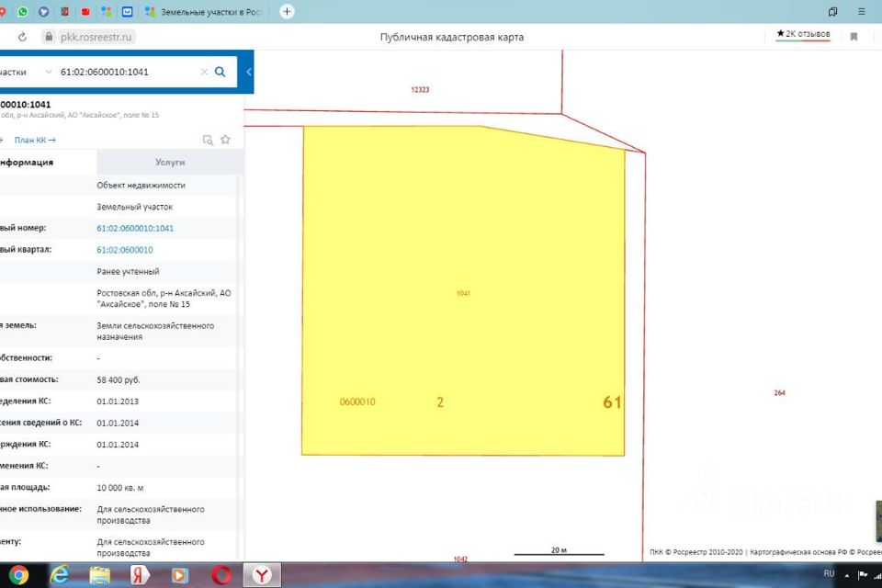Click parcel label 1041 on the map
Image resolution: width=882 pixels, height=588 pixels.
click(463, 293)
